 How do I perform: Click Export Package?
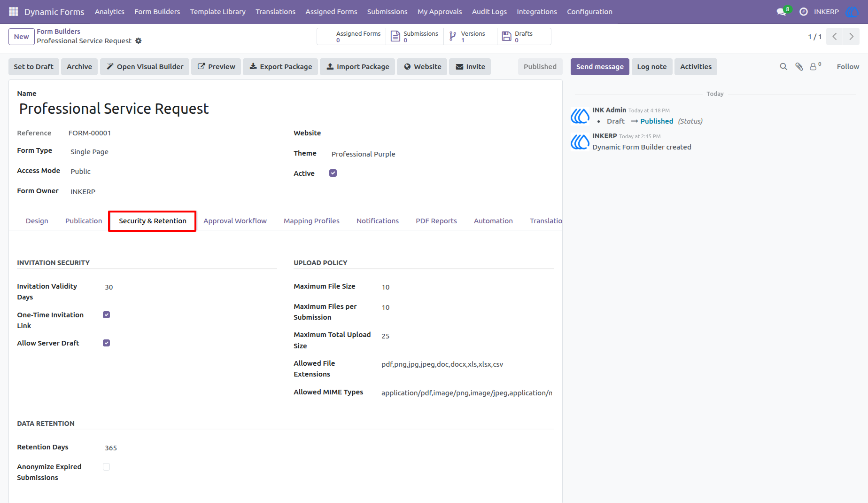coord(280,67)
